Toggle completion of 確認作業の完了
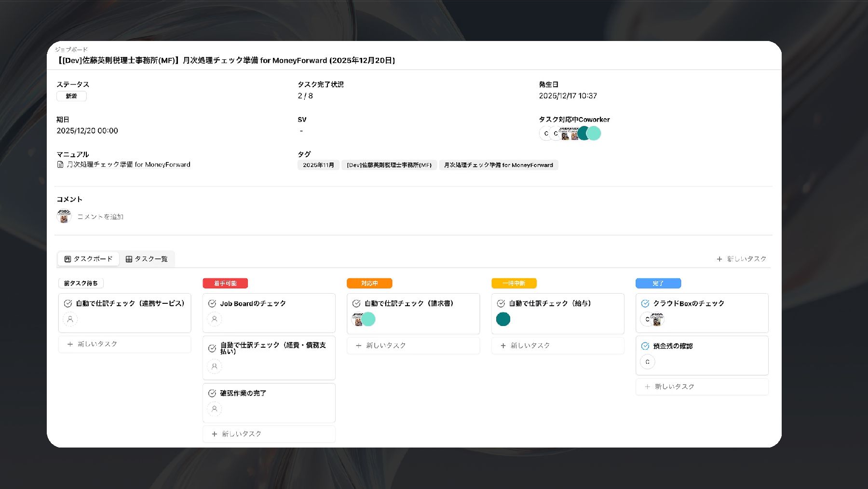The height and width of the screenshot is (489, 868). coord(212,393)
